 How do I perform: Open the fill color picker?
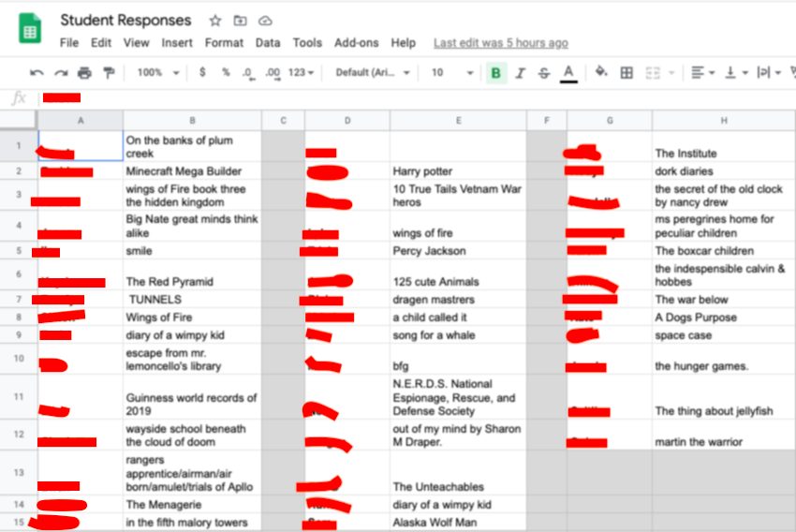tap(601, 72)
